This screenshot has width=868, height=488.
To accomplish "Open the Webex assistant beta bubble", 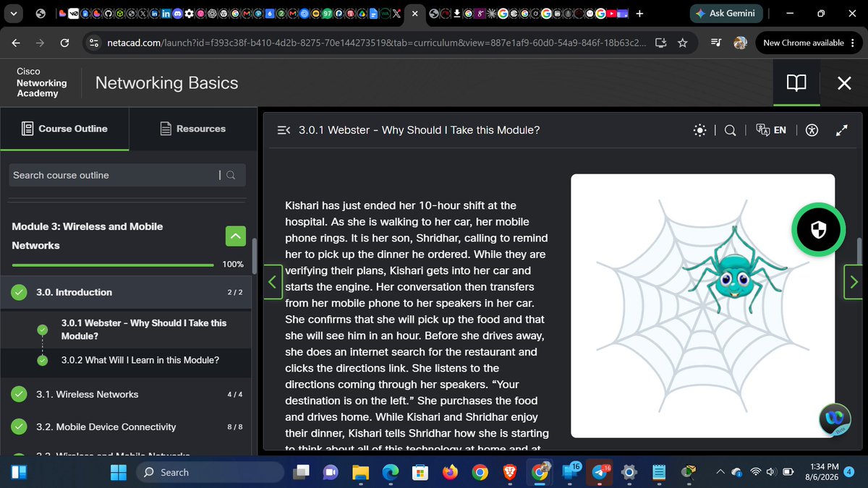I will (834, 419).
